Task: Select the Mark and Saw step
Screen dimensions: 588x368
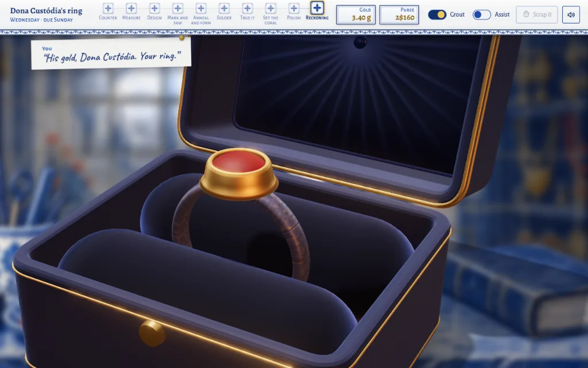Action: 178,14
